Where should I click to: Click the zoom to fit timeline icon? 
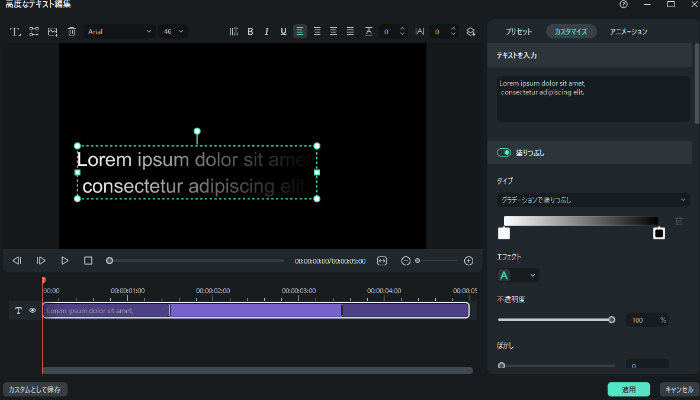pyautogui.click(x=382, y=261)
